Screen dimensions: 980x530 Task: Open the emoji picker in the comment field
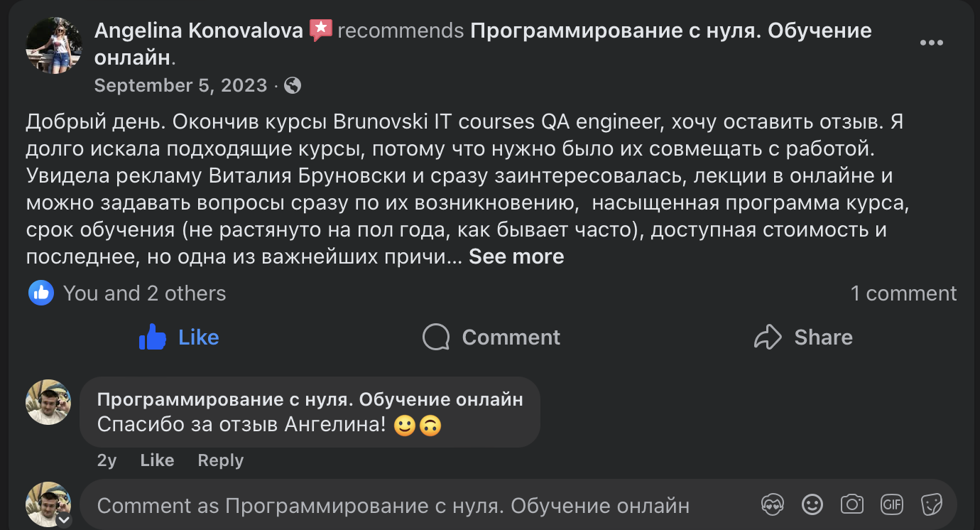(x=812, y=504)
